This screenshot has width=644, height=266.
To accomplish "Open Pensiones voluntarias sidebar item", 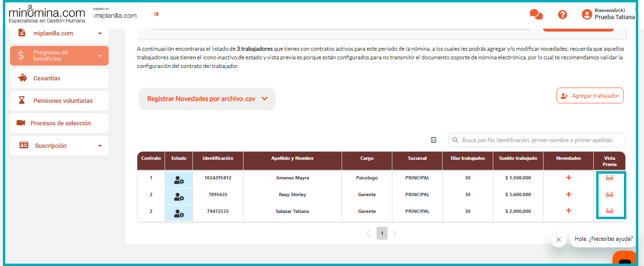I will [x=59, y=100].
